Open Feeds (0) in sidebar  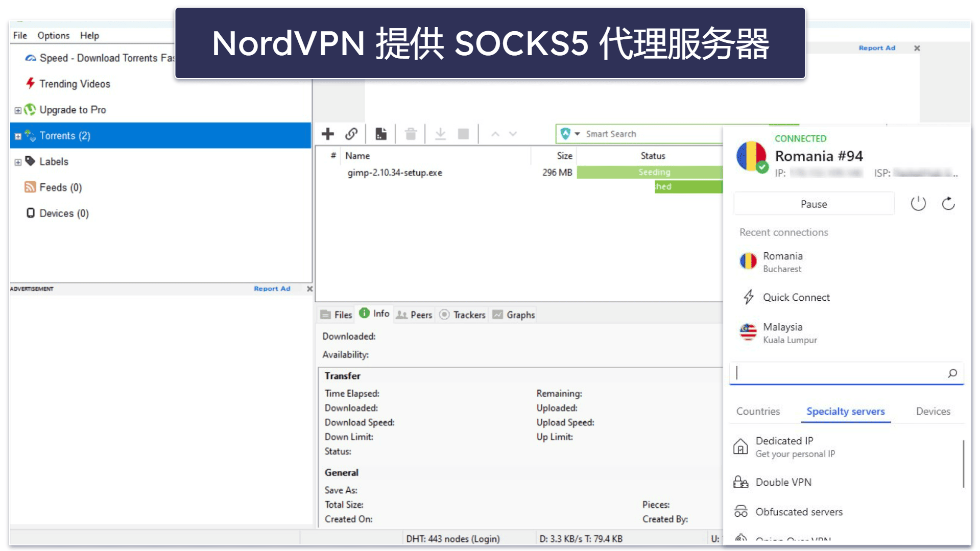[x=60, y=187]
